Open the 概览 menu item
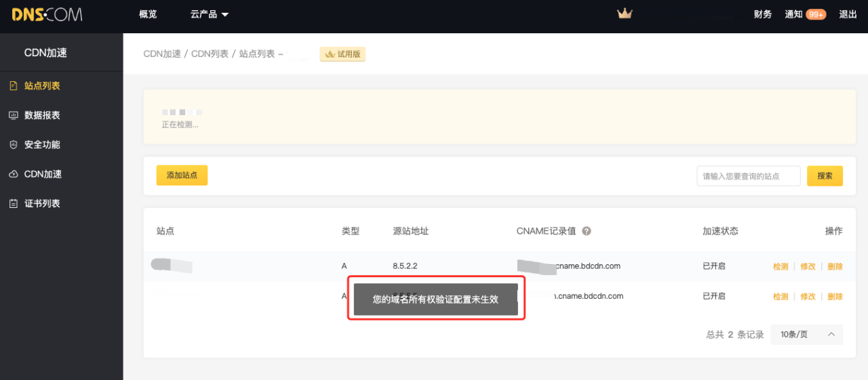The height and width of the screenshot is (380, 868). point(148,14)
